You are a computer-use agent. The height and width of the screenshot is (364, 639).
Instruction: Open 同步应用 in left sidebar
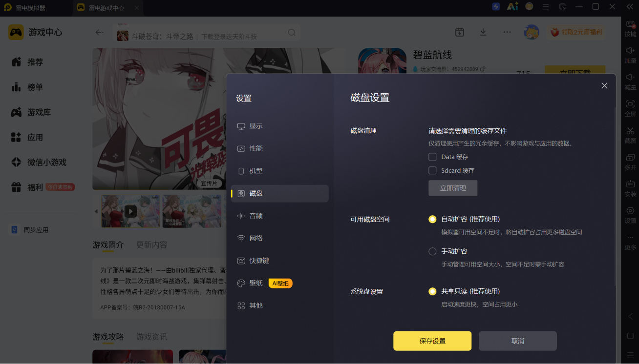tap(29, 230)
